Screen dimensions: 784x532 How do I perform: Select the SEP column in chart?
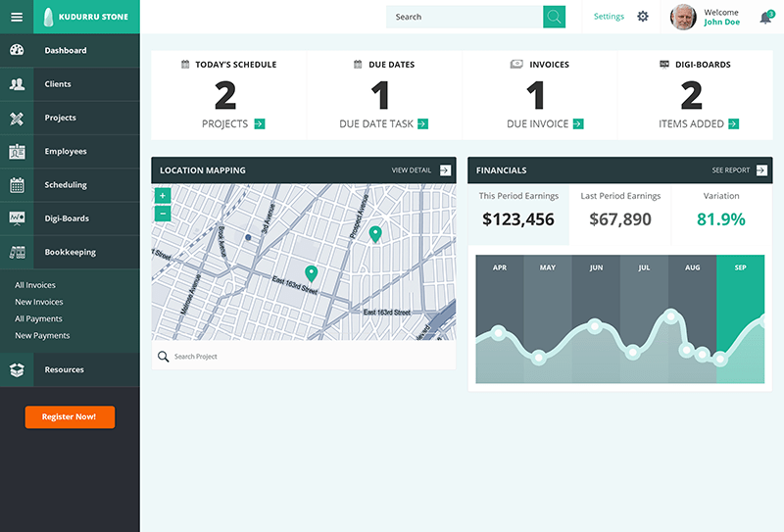(x=741, y=319)
